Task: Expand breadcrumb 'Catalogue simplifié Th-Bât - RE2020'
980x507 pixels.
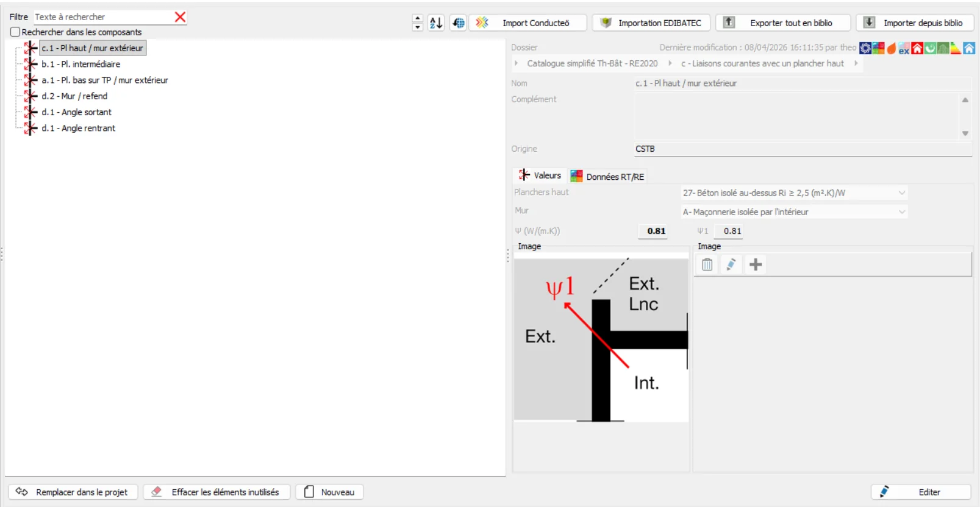Action: 592,63
